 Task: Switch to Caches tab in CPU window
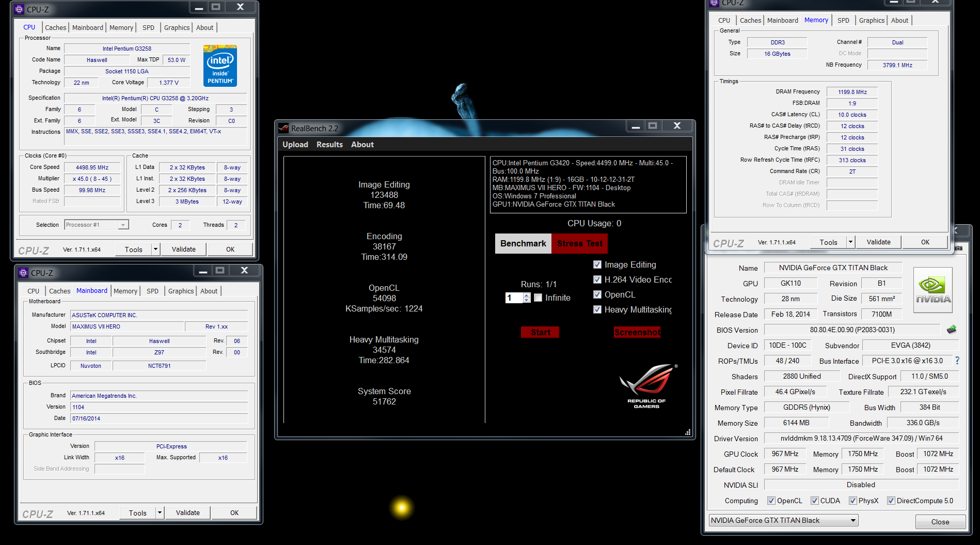55,27
